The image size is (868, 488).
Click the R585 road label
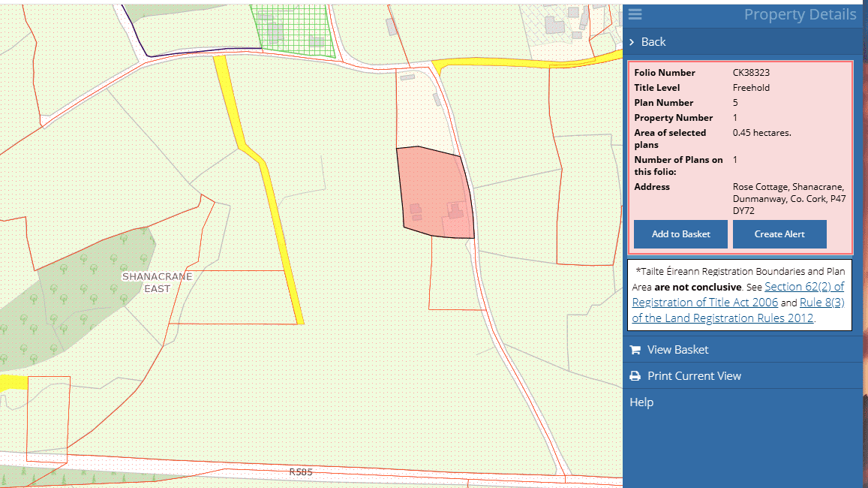click(300, 472)
